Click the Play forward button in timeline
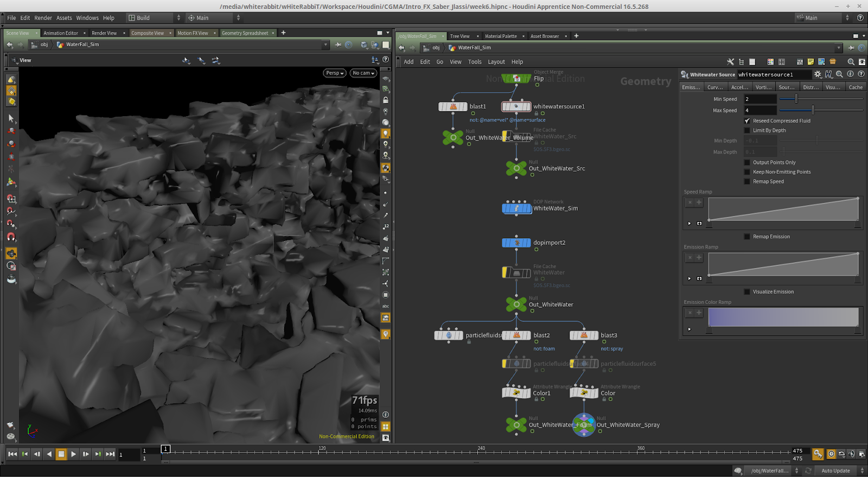 pyautogui.click(x=73, y=454)
